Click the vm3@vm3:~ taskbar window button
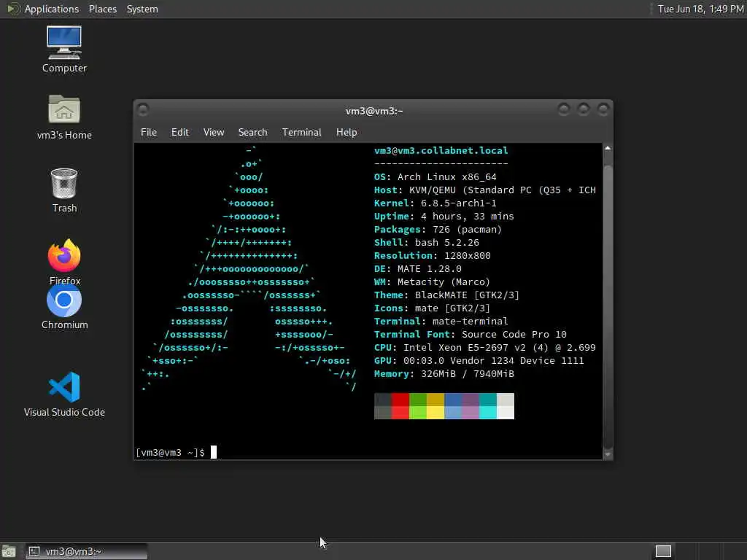The width and height of the screenshot is (747, 560). 86,551
